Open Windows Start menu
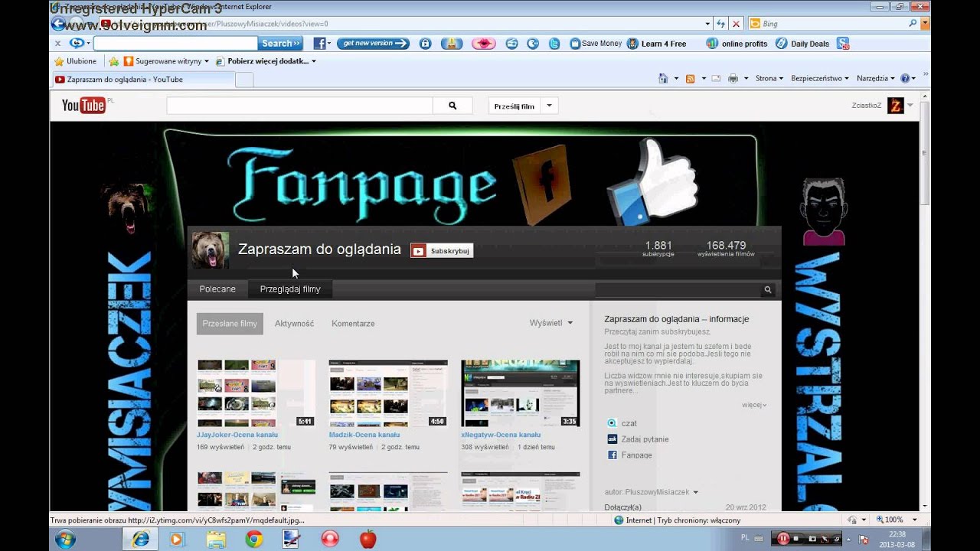This screenshot has width=980, height=551. pos(65,539)
